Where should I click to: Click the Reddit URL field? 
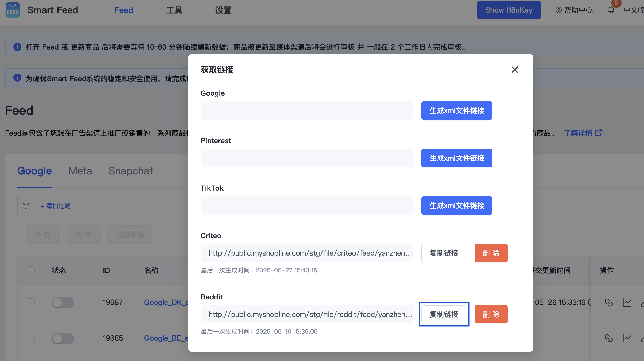coord(307,314)
